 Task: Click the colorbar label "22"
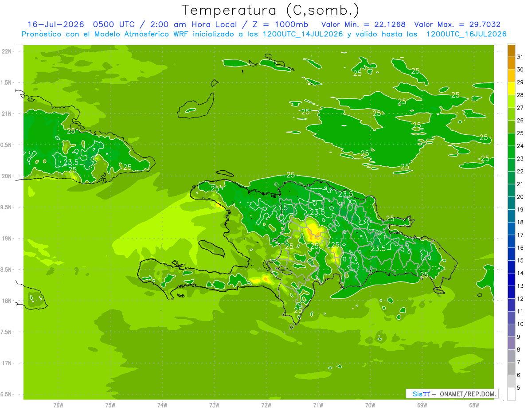coord(520,172)
